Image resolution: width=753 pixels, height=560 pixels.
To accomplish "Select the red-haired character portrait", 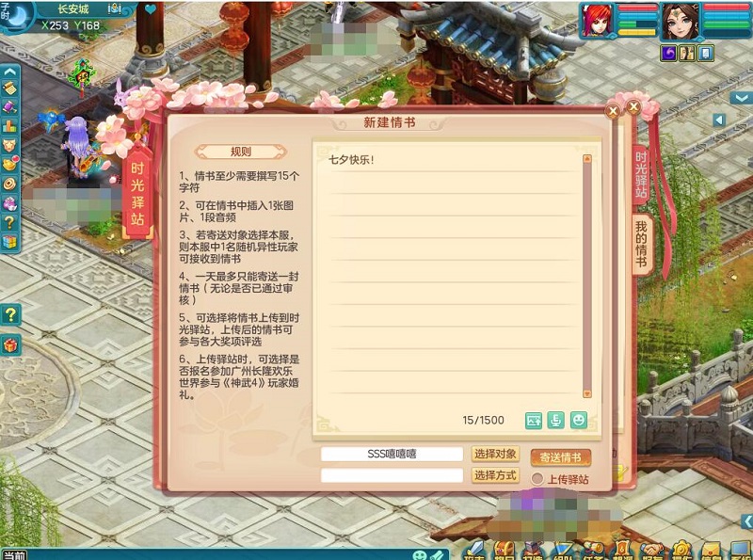I will 596,21.
